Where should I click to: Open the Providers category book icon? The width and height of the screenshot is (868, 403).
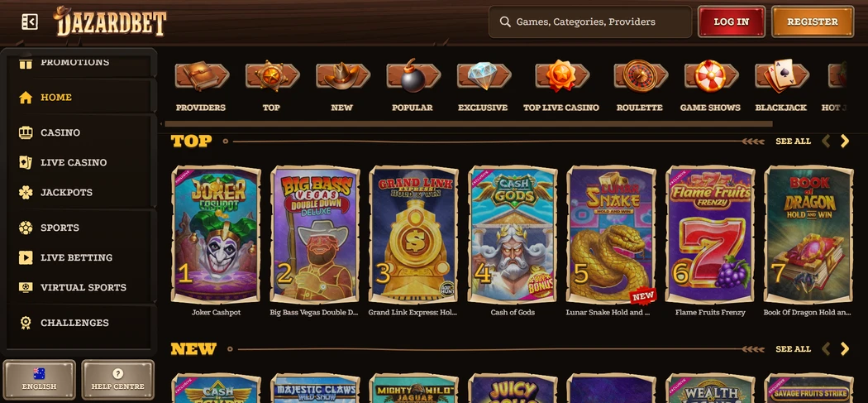202,76
